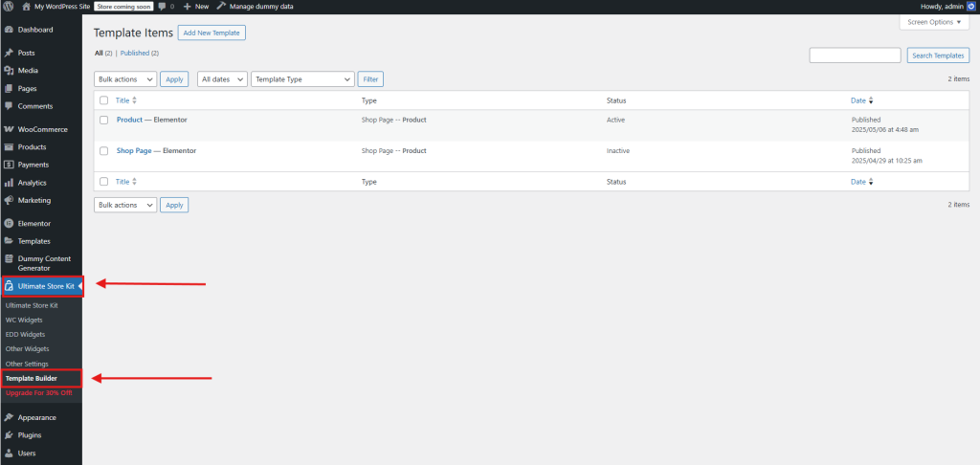The height and width of the screenshot is (465, 980).
Task: Click the Posts pin icon
Action: pos(9,54)
